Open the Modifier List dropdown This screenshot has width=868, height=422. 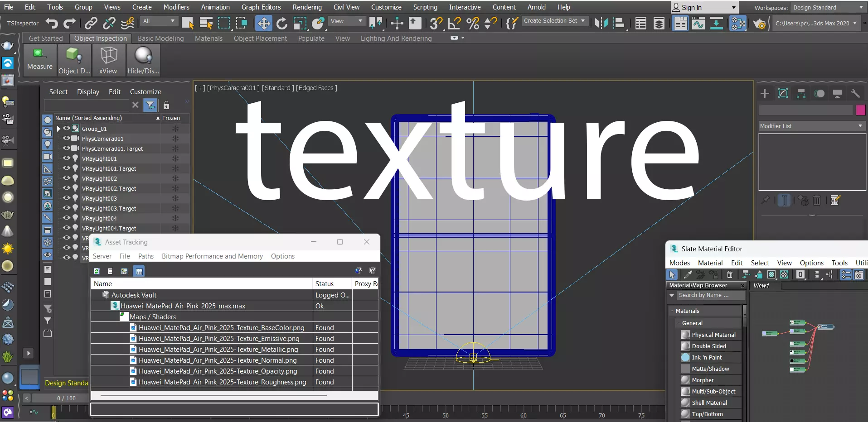[x=811, y=126]
